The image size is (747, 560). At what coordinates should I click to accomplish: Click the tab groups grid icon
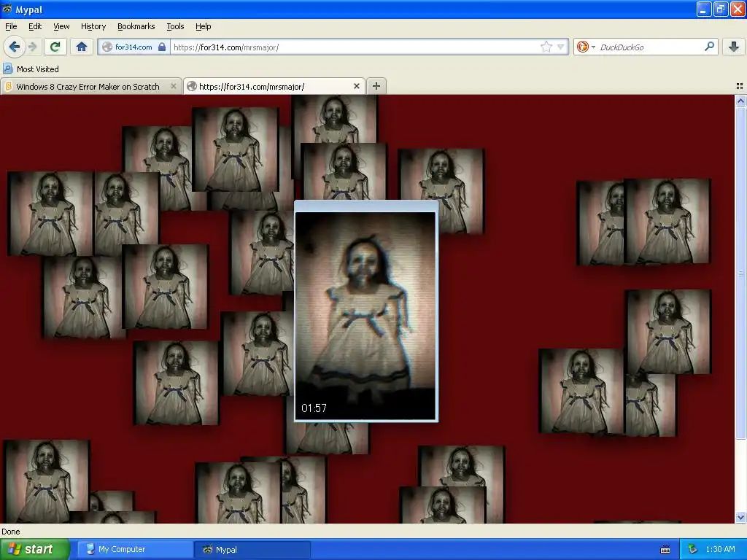(x=740, y=86)
